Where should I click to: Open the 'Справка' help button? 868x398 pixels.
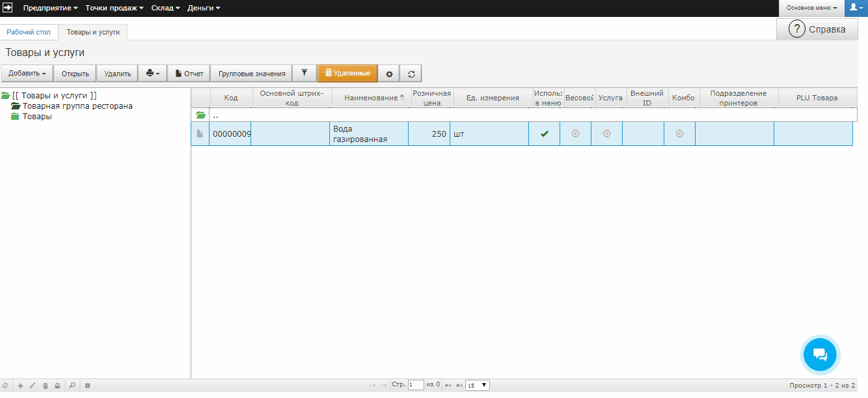click(817, 29)
